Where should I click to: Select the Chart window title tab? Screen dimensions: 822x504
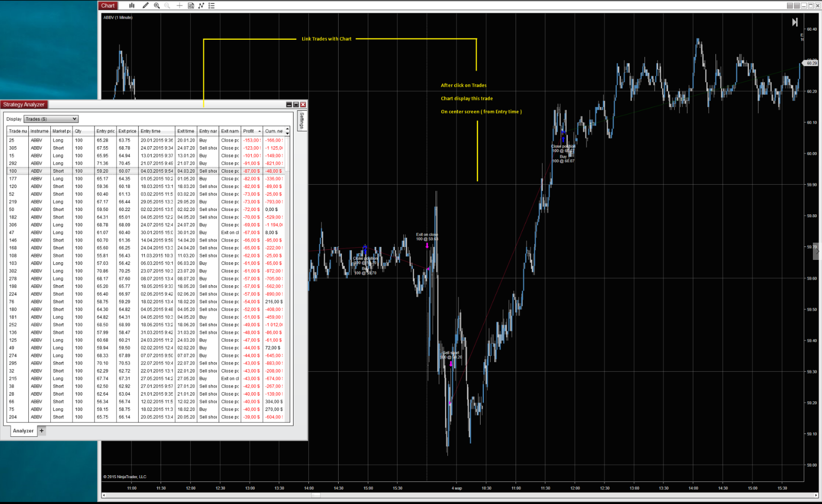click(108, 6)
